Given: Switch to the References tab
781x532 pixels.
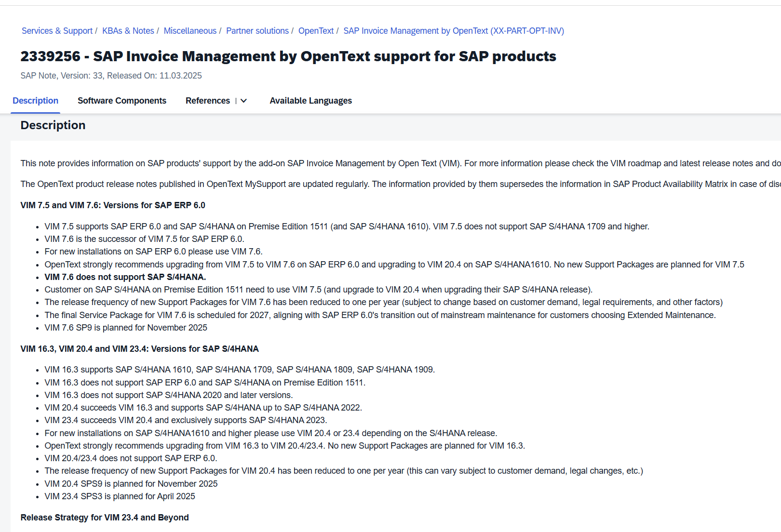Looking at the screenshot, I should point(208,101).
